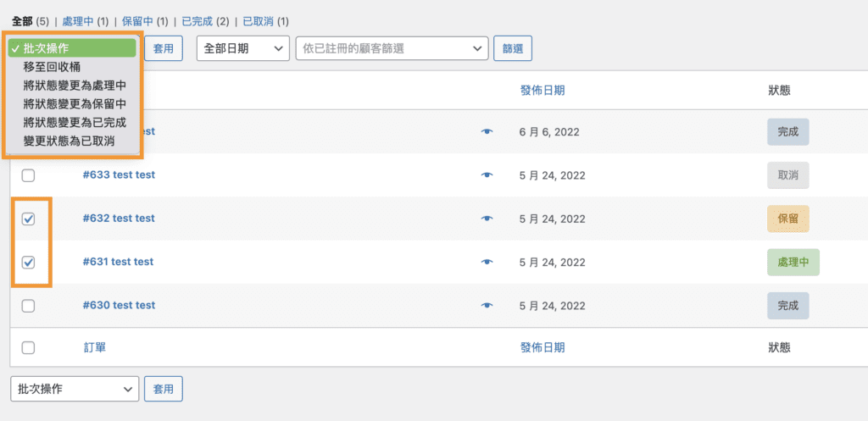
Task: Open the 全部日期 date filter dropdown
Action: [x=243, y=48]
